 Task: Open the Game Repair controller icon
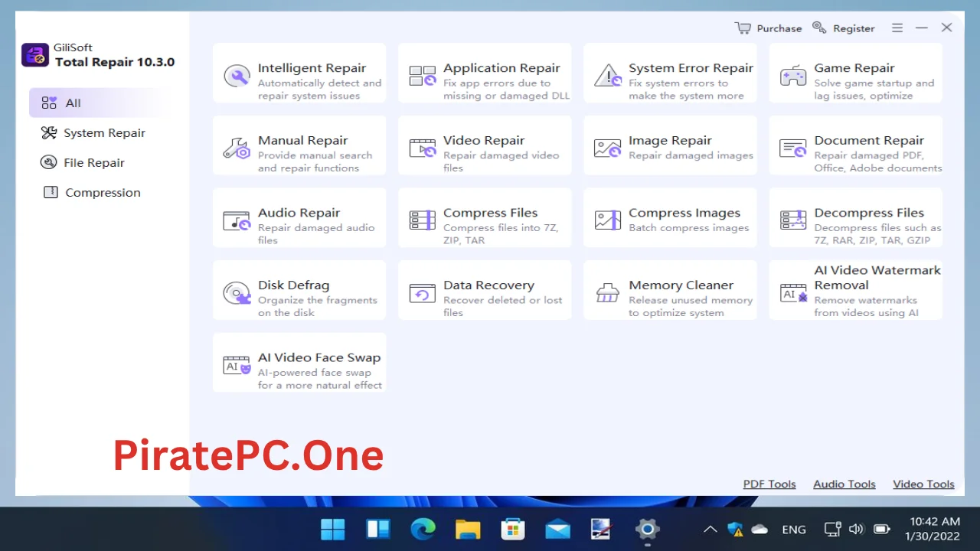(x=793, y=76)
